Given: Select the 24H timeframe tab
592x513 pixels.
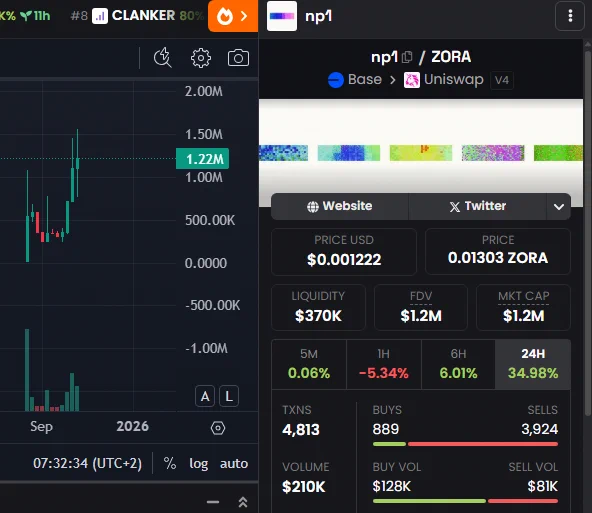Looking at the screenshot, I should click(x=533, y=364).
